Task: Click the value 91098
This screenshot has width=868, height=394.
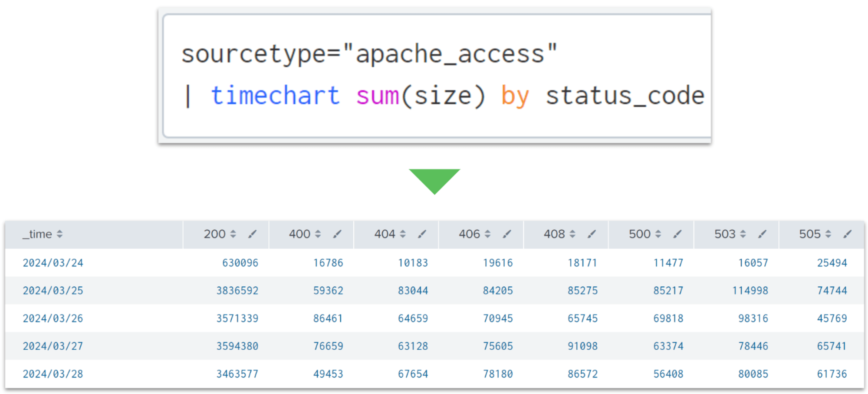Action: click(583, 346)
